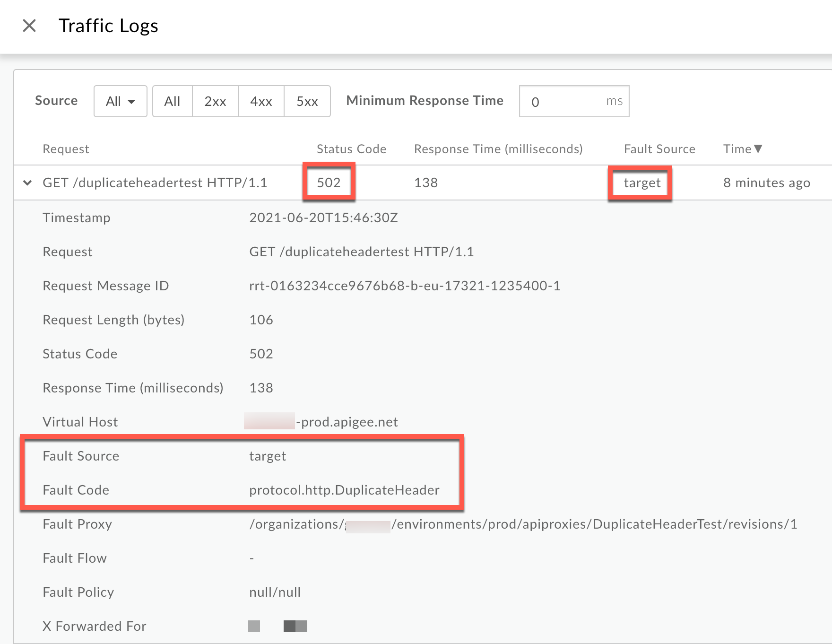Click the 502 status code in the row

pos(329,183)
